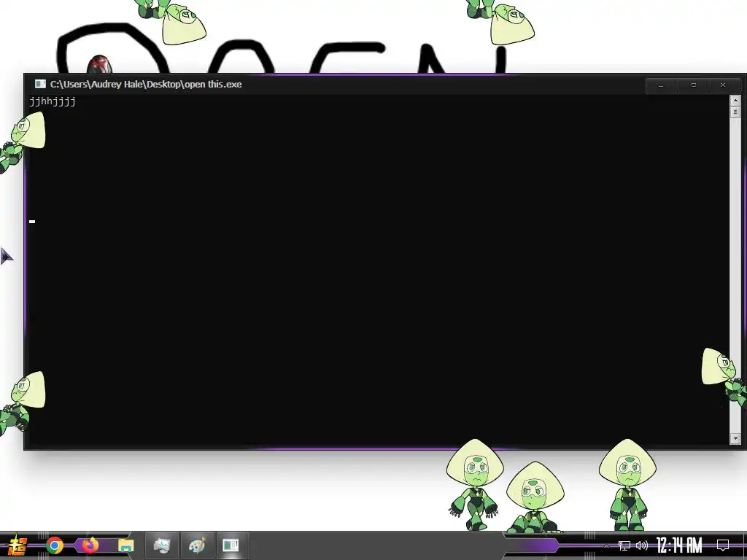Show hidden tray icons chevron
The height and width of the screenshot is (560, 747).
click(606, 545)
